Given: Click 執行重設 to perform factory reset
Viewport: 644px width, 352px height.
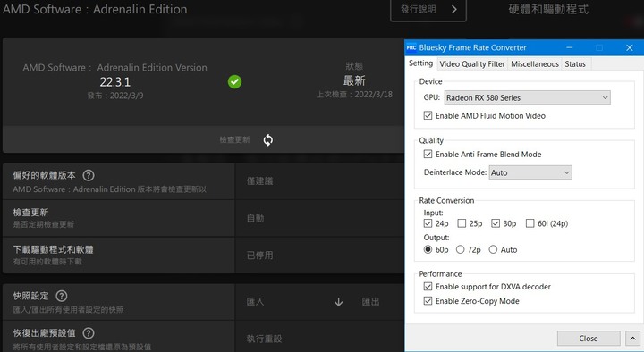Looking at the screenshot, I should tap(264, 339).
